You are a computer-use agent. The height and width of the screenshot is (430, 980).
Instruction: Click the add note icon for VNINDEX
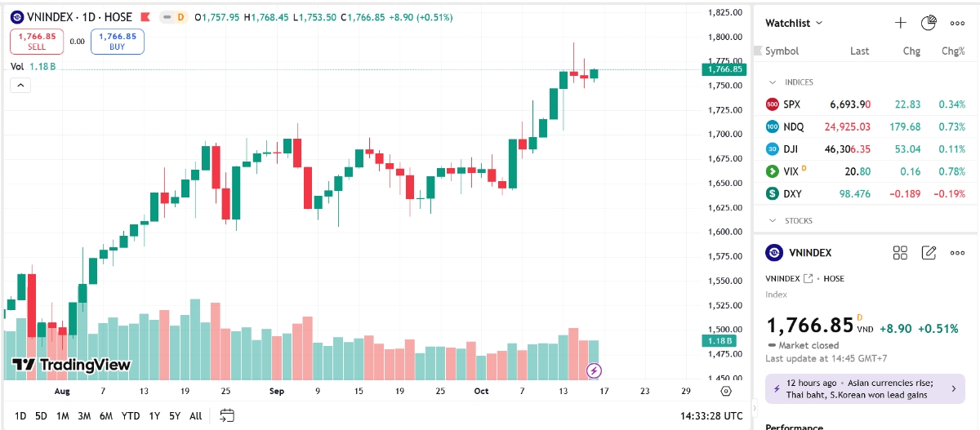929,253
